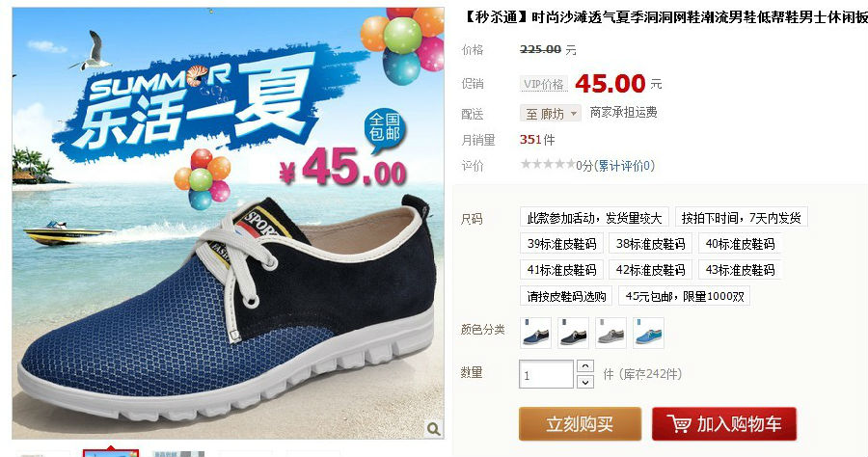Select the highlighted thumbnail below main image
The image size is (868, 457).
point(111,453)
